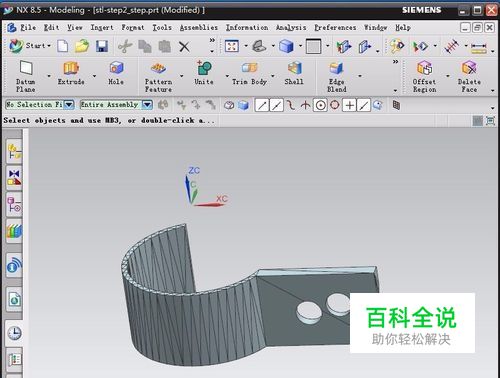500x378 pixels.
Task: Toggle the Point on Curve snap
Action: click(364, 105)
